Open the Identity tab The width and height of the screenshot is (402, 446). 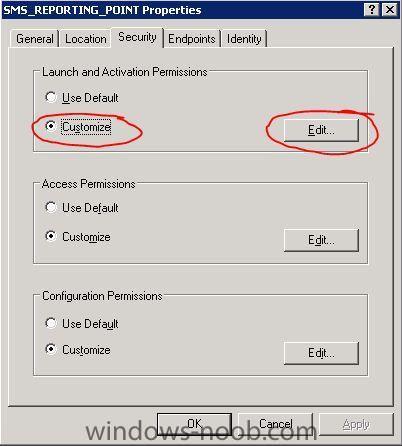click(x=244, y=39)
